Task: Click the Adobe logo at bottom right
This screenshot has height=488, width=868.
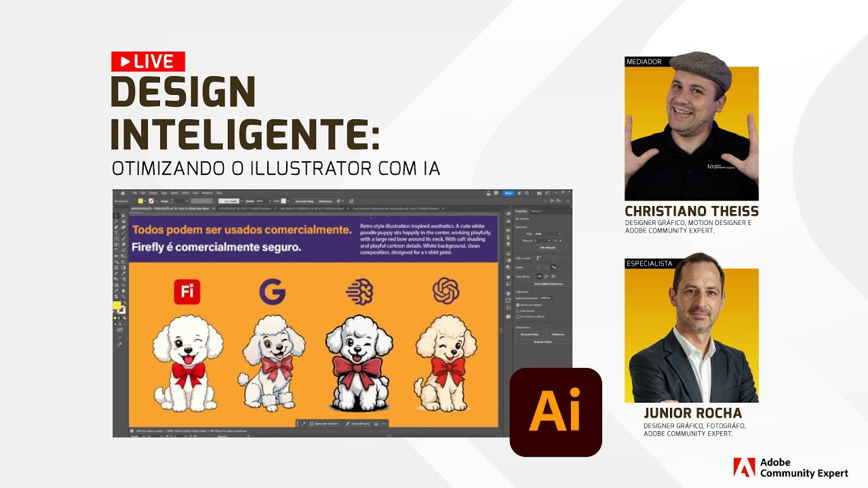Action: pyautogui.click(x=744, y=468)
